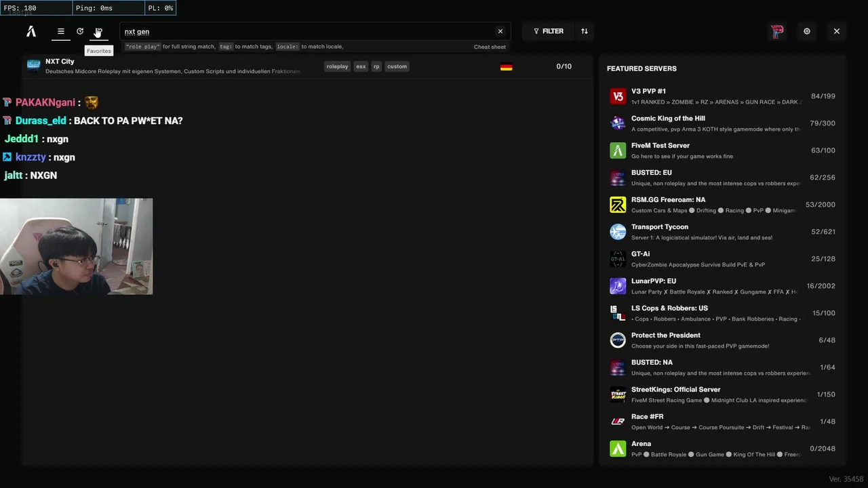Viewport: 868px width, 488px height.
Task: Click the NXT City server logo
Action: 33,65
